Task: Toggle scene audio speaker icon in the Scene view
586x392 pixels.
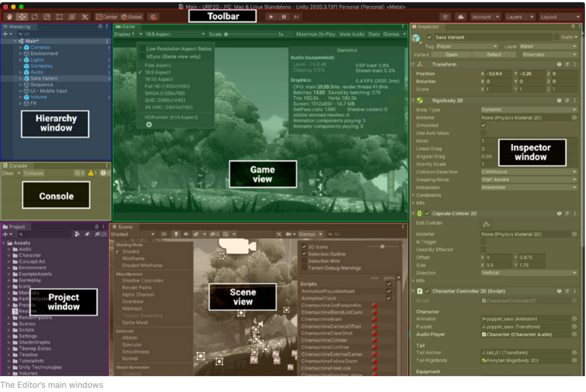Action: (186, 234)
